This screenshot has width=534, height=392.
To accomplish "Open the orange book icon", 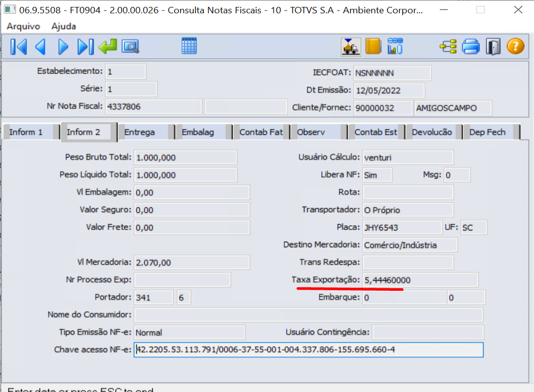I will pos(373,46).
